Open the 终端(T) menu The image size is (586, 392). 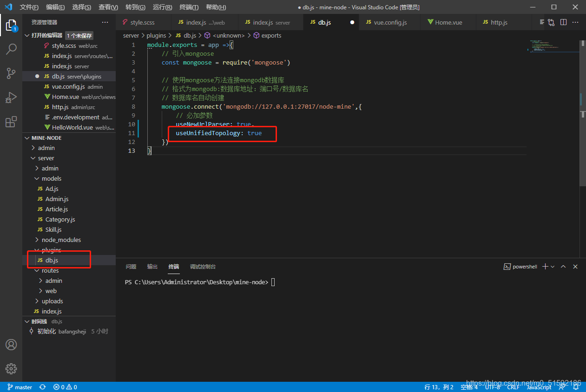[189, 7]
